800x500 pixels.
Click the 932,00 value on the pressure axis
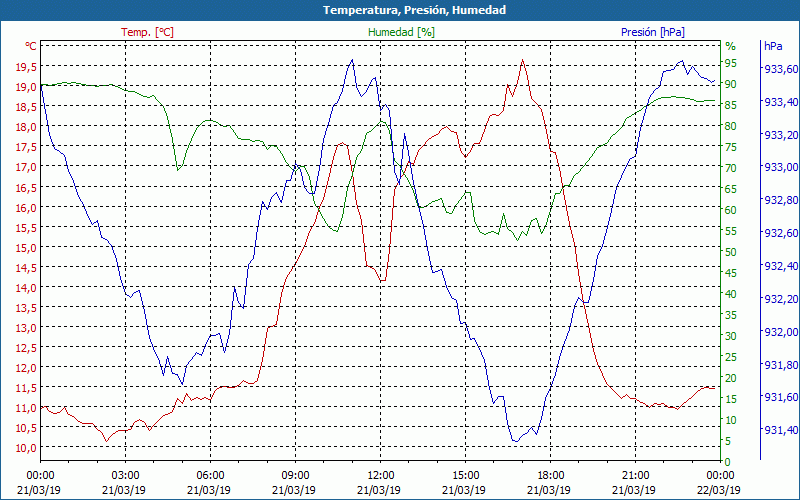point(781,332)
